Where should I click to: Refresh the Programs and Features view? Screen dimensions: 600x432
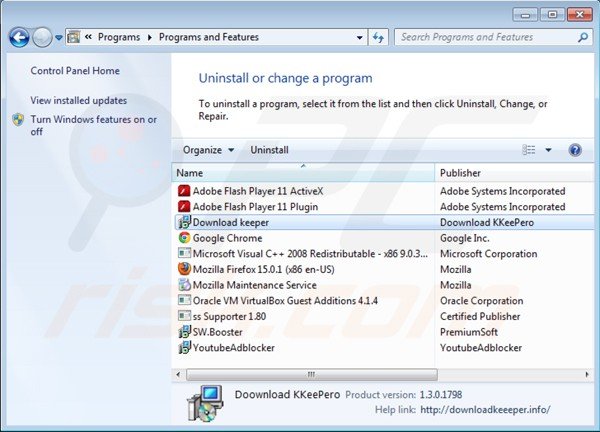(x=378, y=37)
